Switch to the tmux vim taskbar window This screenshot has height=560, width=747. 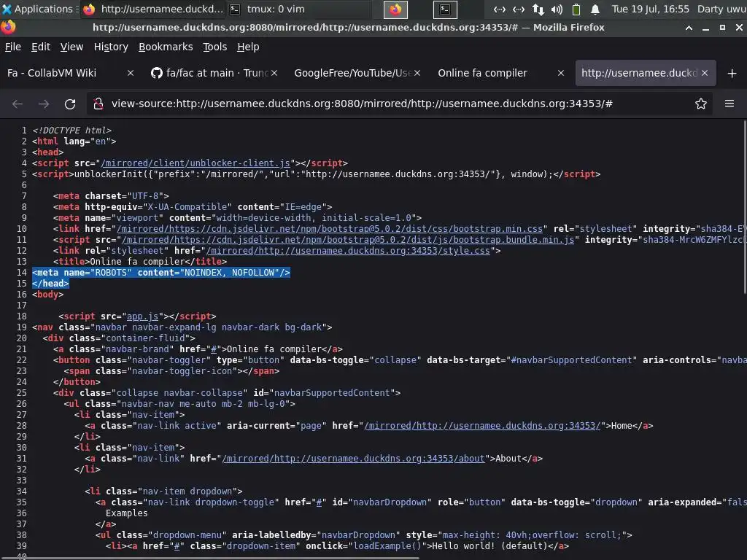pyautogui.click(x=298, y=9)
